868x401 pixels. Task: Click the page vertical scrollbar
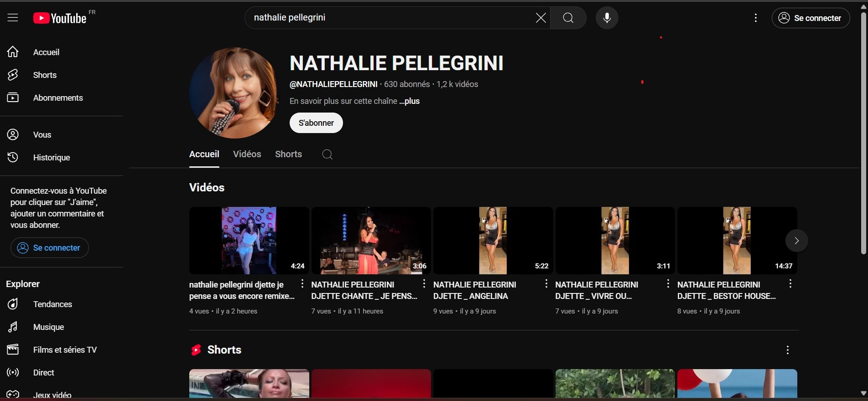[x=863, y=133]
